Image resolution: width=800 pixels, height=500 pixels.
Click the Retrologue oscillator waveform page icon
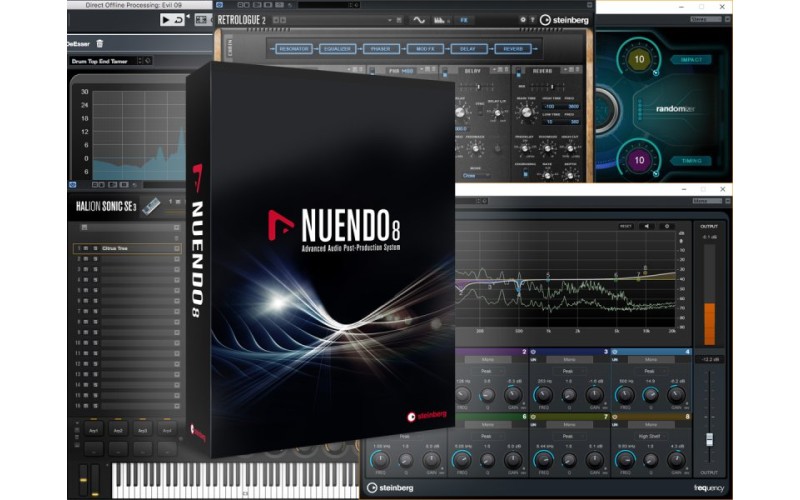(420, 19)
